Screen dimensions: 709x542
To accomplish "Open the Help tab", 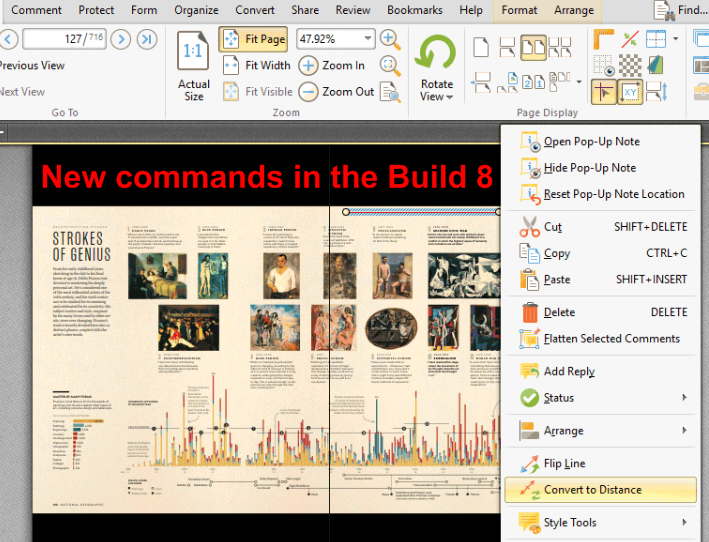I will [471, 10].
